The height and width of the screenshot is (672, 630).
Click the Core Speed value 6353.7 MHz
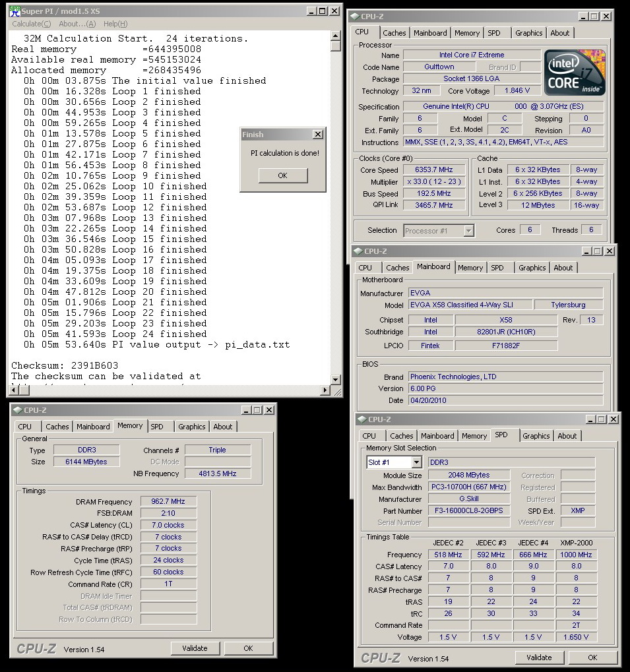(x=433, y=169)
